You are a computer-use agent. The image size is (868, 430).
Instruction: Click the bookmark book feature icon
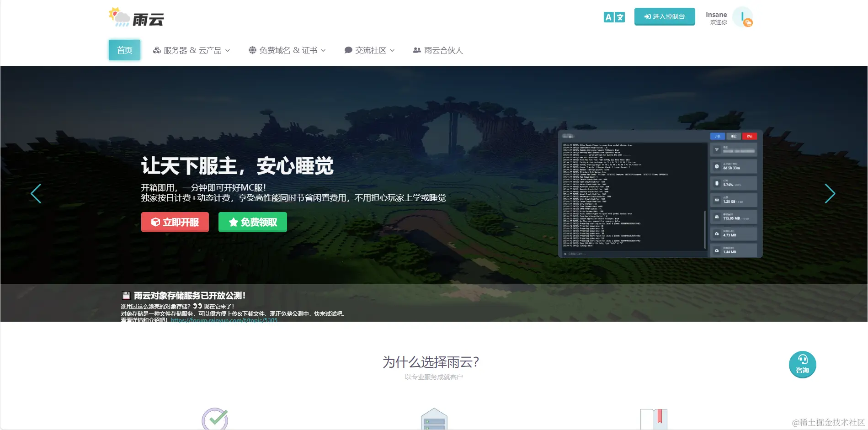point(654,419)
